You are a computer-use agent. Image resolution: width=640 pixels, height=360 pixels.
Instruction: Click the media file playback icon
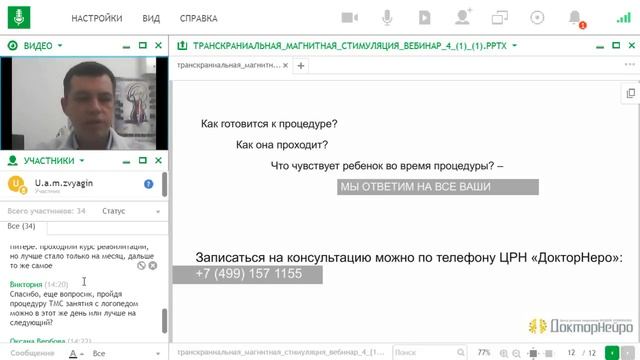(x=424, y=18)
